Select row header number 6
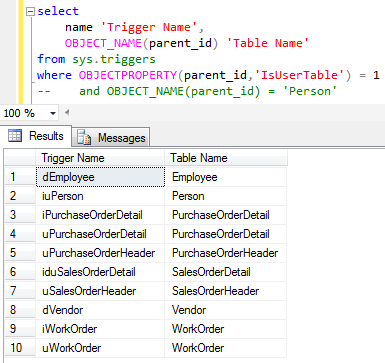This screenshot has height=363, width=385. 20,272
